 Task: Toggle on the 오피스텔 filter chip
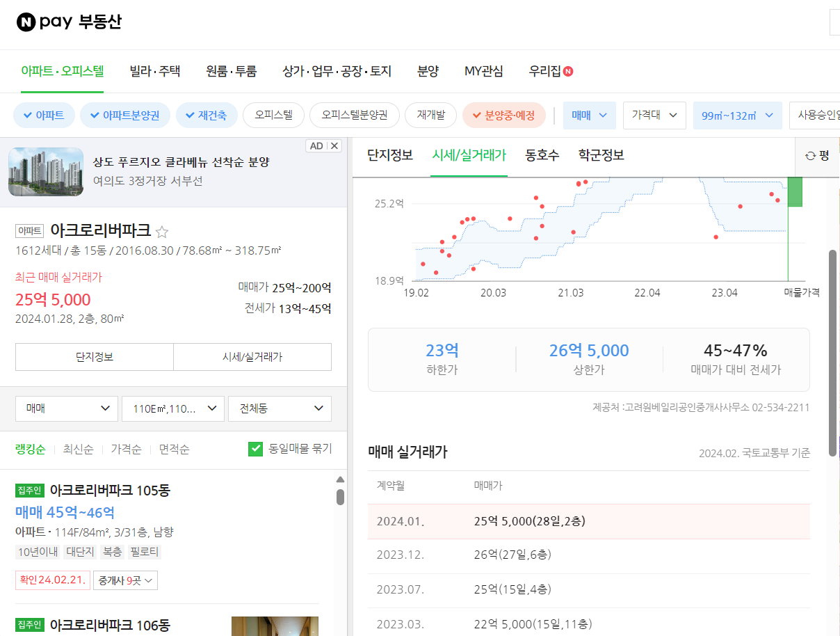[x=273, y=115]
